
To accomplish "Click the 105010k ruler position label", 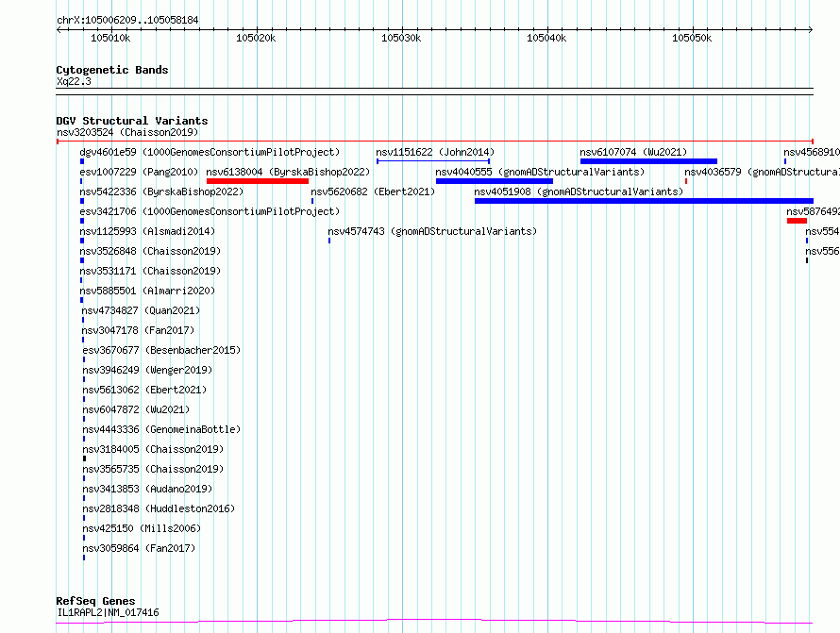I will [x=110, y=38].
